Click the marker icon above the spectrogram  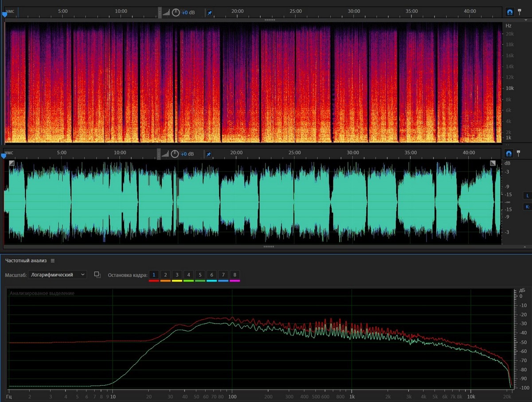[519, 12]
